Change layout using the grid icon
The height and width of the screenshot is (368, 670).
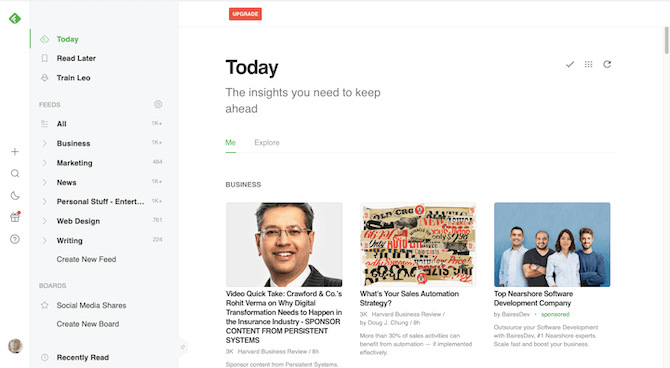588,64
